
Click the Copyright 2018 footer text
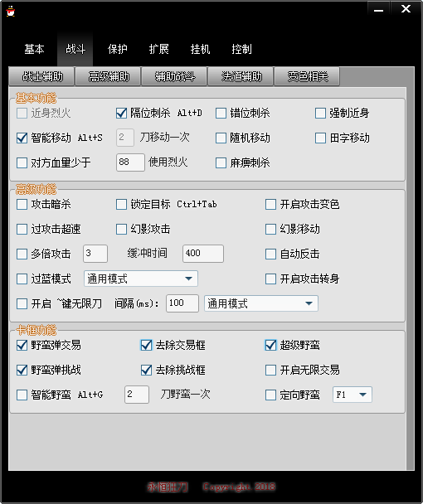pyautogui.click(x=239, y=487)
